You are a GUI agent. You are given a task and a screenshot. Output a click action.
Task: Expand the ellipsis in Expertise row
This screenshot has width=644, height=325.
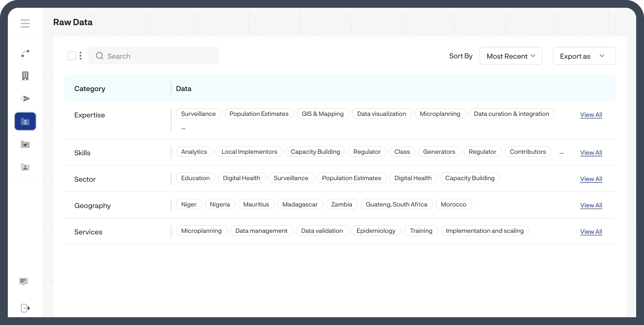(x=183, y=128)
